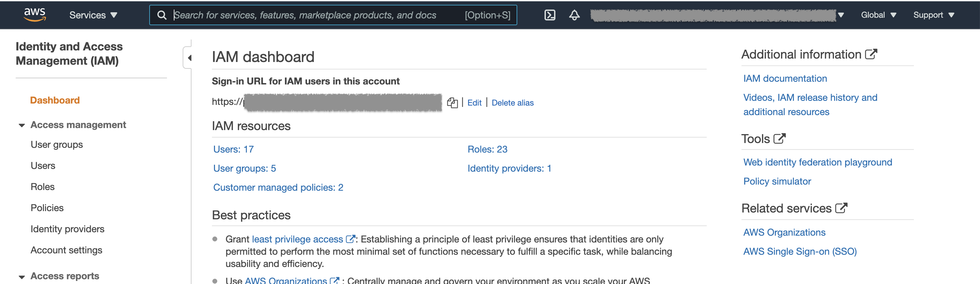
Task: Open the notifications bell icon
Action: [x=574, y=15]
